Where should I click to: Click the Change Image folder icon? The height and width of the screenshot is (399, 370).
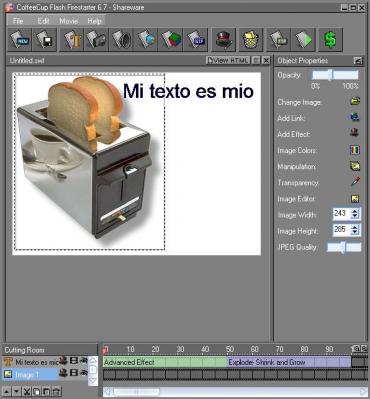tap(355, 101)
